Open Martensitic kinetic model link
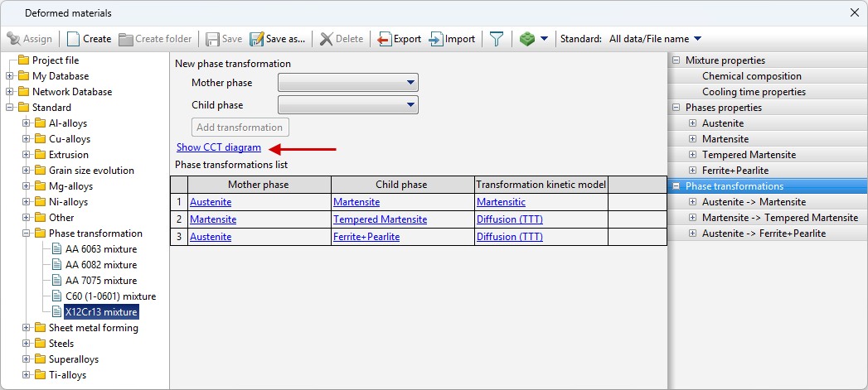This screenshot has height=390, width=868. pos(501,202)
